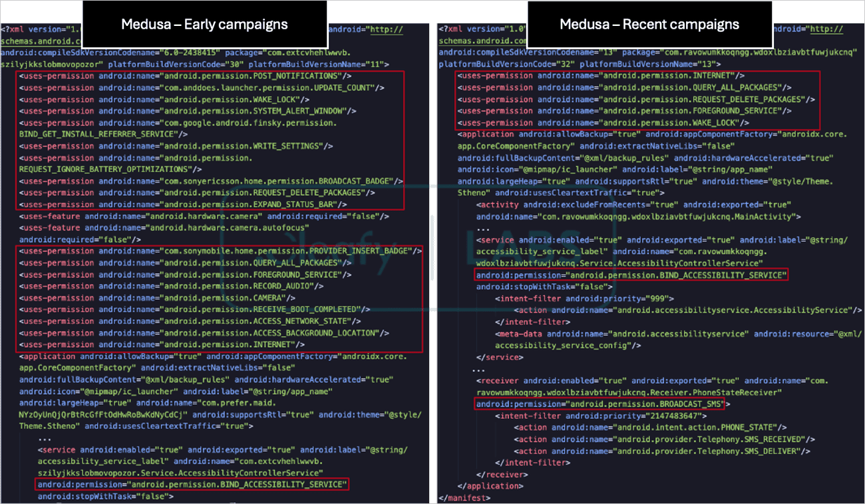Select FOREGROUND_SERVICE in Early campaigns panel
Viewport: 865px width, 504px height.
(x=185, y=275)
